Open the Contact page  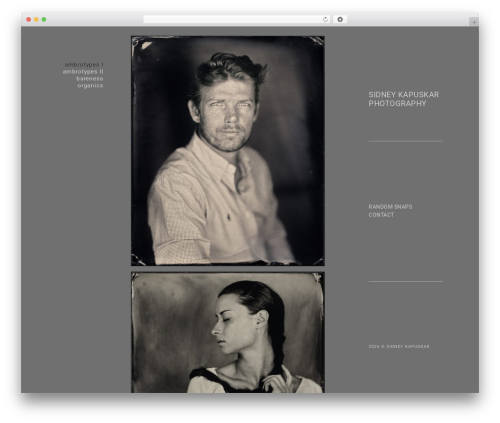[x=381, y=215]
